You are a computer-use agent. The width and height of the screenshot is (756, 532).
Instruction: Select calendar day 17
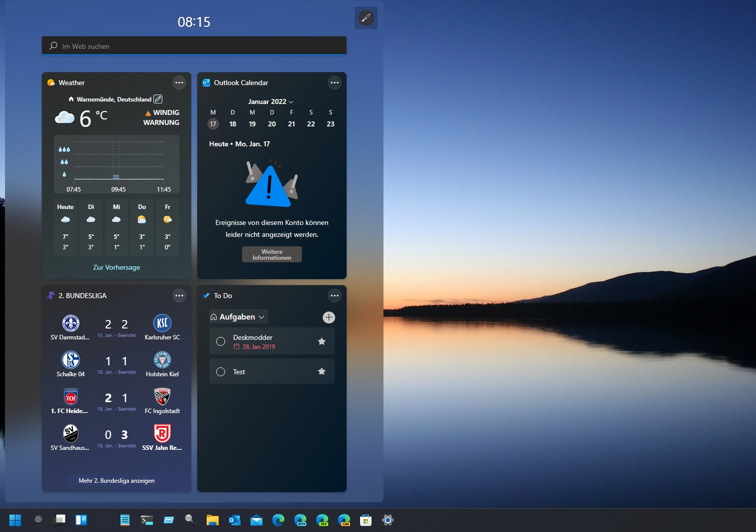tap(213, 124)
